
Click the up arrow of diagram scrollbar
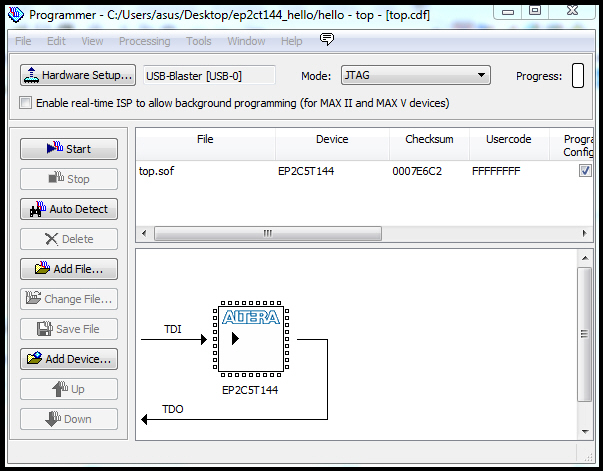pyautogui.click(x=585, y=258)
